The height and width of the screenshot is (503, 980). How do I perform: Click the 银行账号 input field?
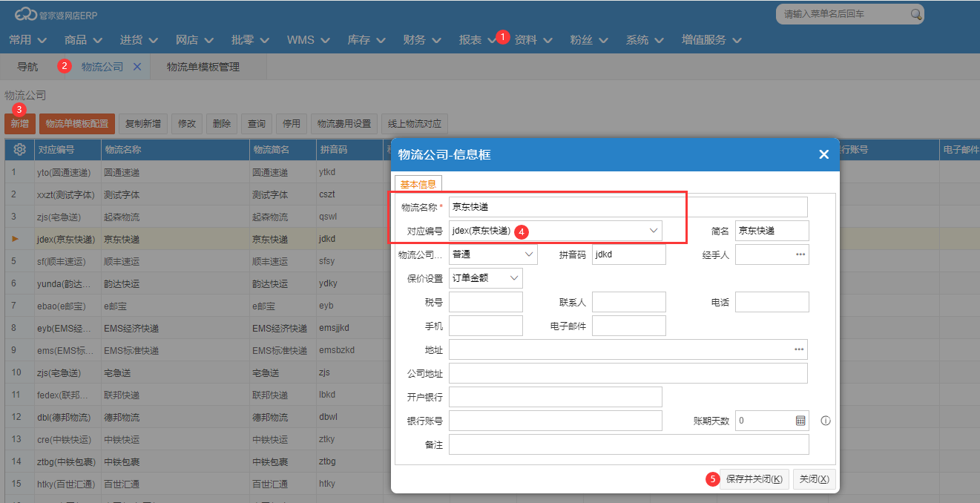coord(556,421)
